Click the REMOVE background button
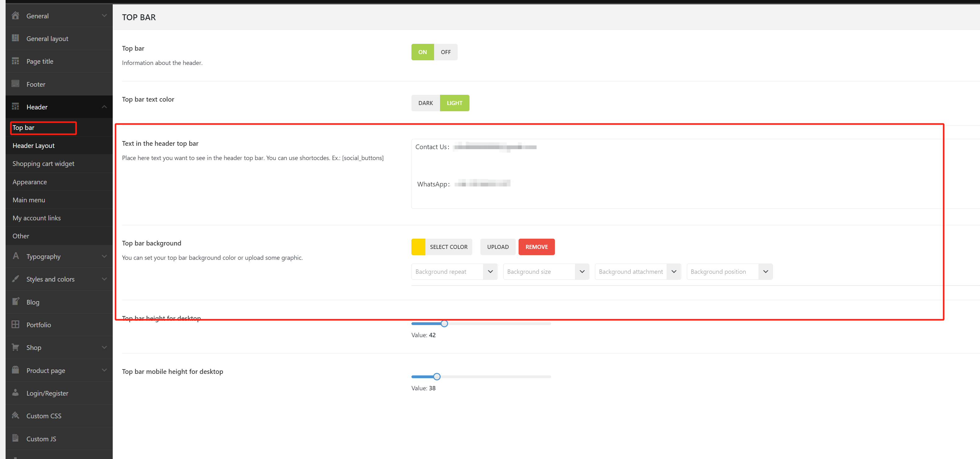980x459 pixels. click(x=536, y=247)
